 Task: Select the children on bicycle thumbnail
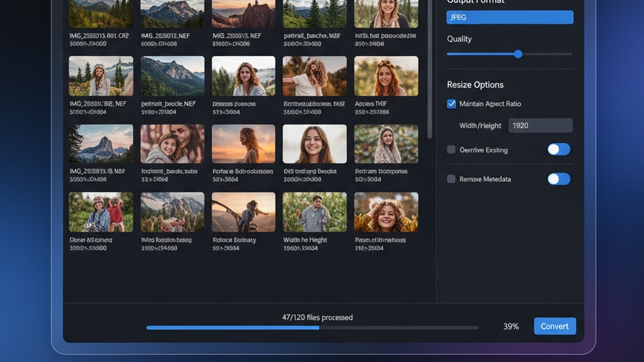point(101,212)
